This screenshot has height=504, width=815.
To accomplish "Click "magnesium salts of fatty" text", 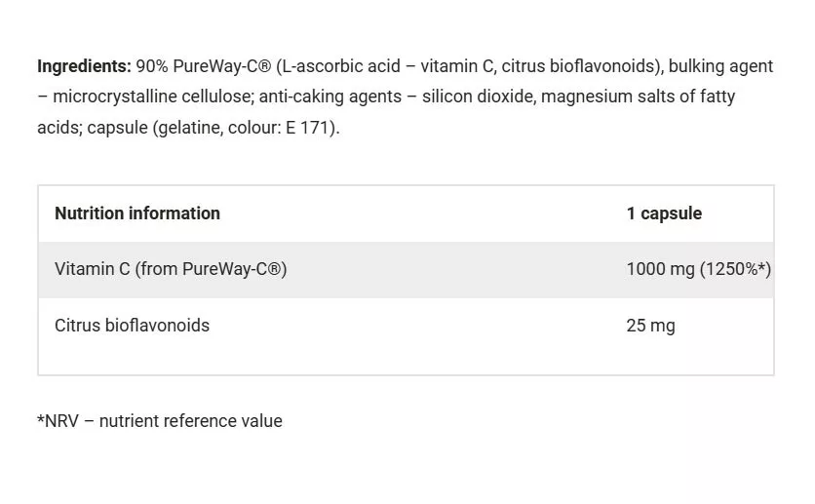I will (x=642, y=97).
